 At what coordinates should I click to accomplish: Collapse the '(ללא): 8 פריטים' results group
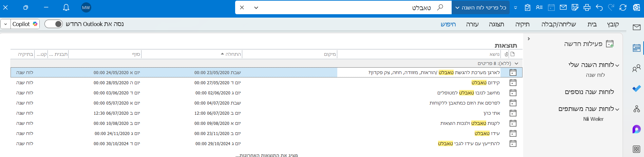tap(516, 63)
